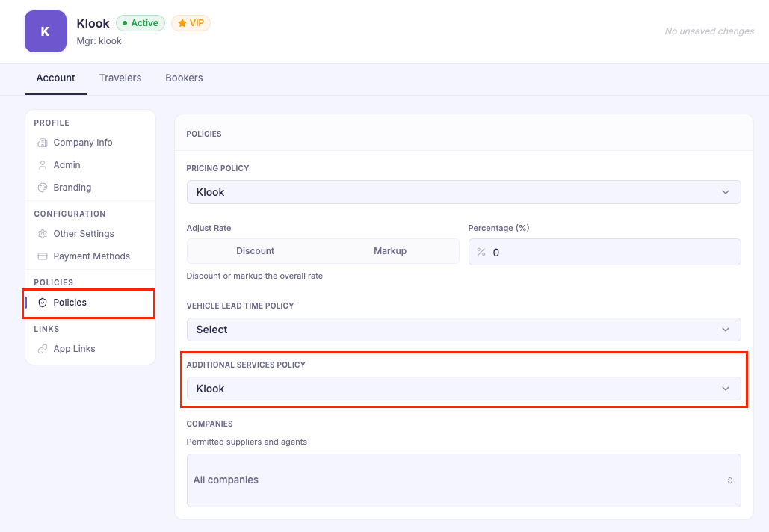The width and height of the screenshot is (769, 532).
Task: Click 'Permitted suppliers and agents' text
Action: coord(247,442)
